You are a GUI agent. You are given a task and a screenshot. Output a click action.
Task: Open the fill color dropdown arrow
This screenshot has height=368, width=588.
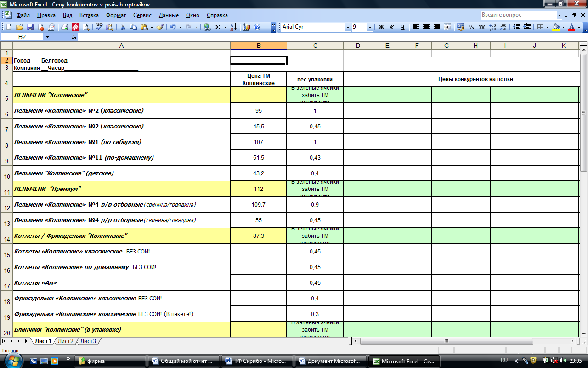[563, 27]
